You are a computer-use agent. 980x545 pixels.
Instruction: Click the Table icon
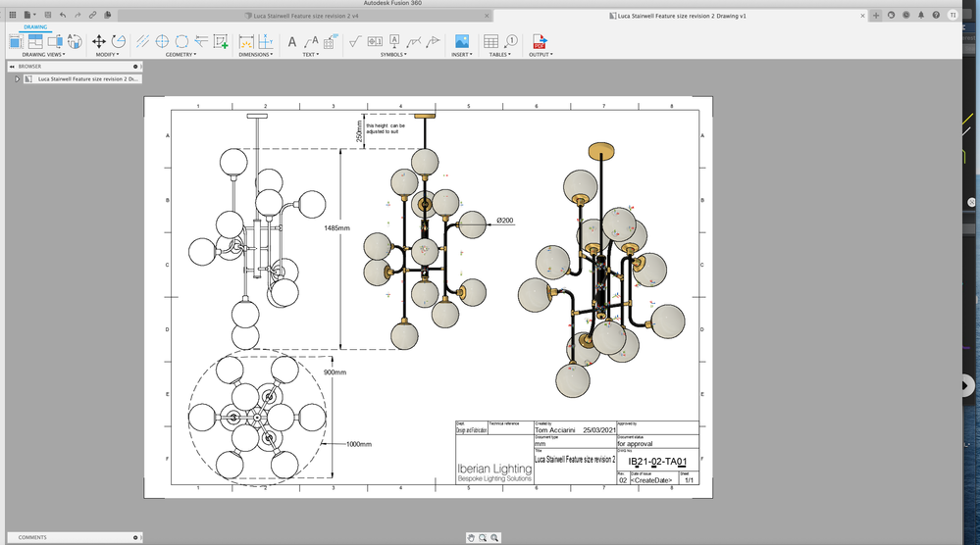click(491, 41)
